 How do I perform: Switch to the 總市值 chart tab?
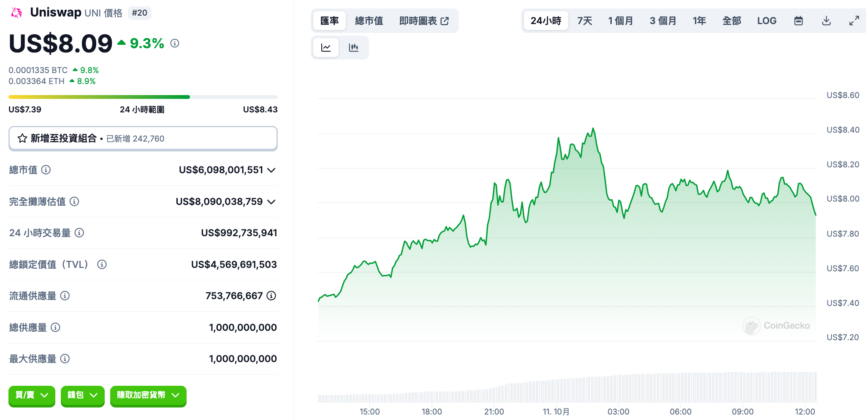[x=369, y=21]
